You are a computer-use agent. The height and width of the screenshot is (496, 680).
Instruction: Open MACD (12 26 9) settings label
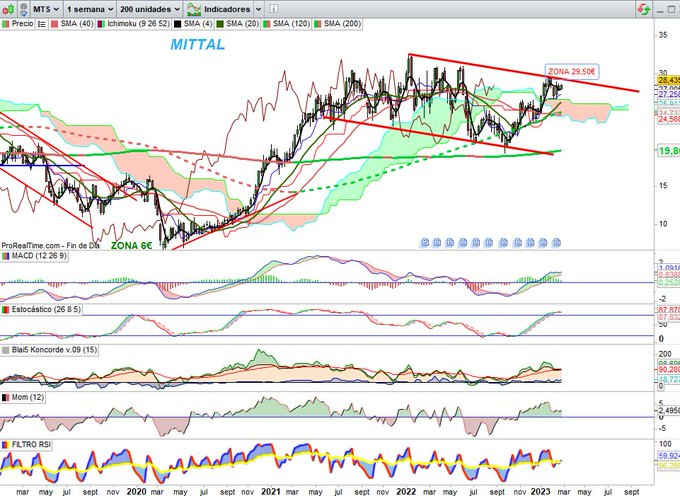click(39, 256)
